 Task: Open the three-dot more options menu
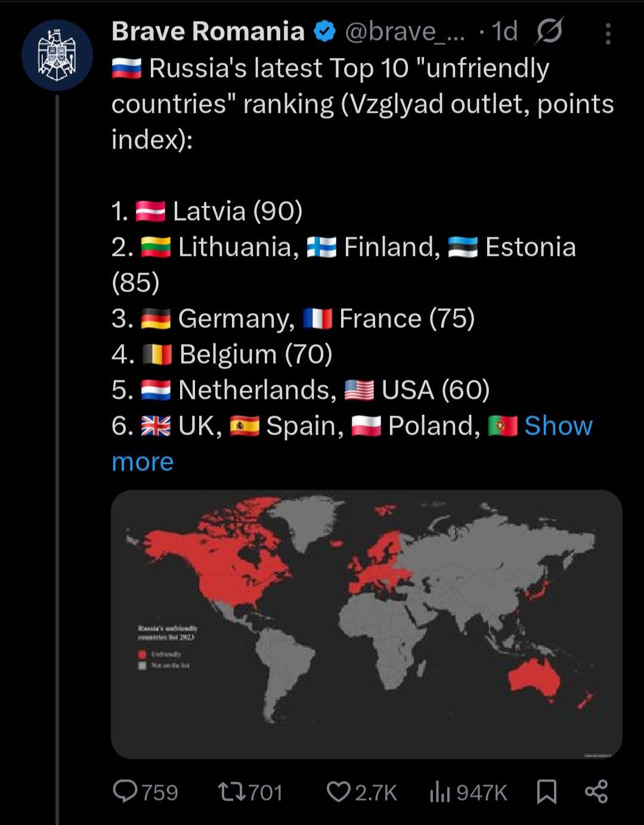point(608,34)
